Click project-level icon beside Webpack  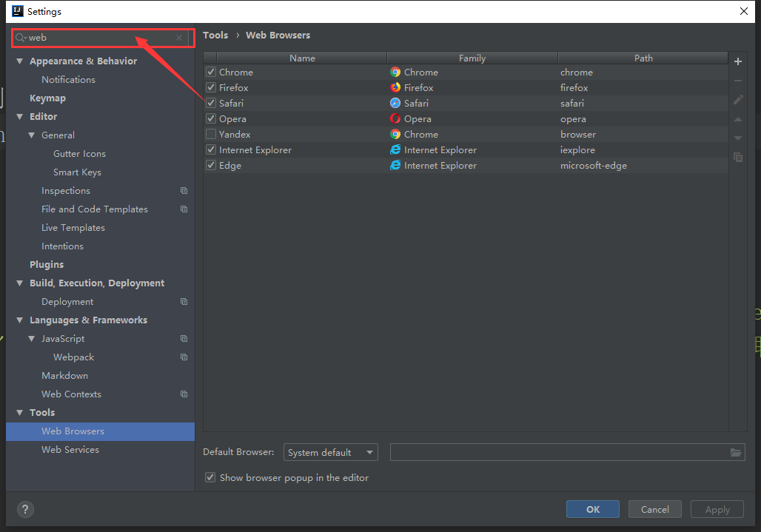click(x=184, y=357)
